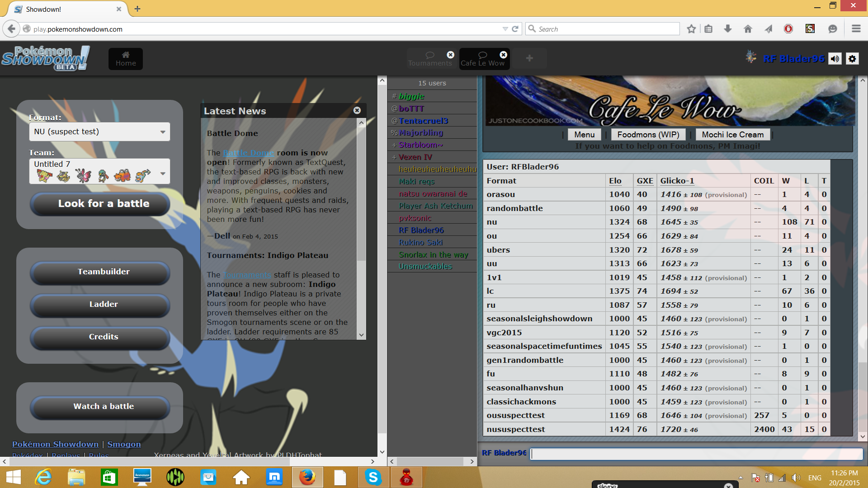
Task: Click the Menu button in Cafe Le Wow
Action: point(584,135)
